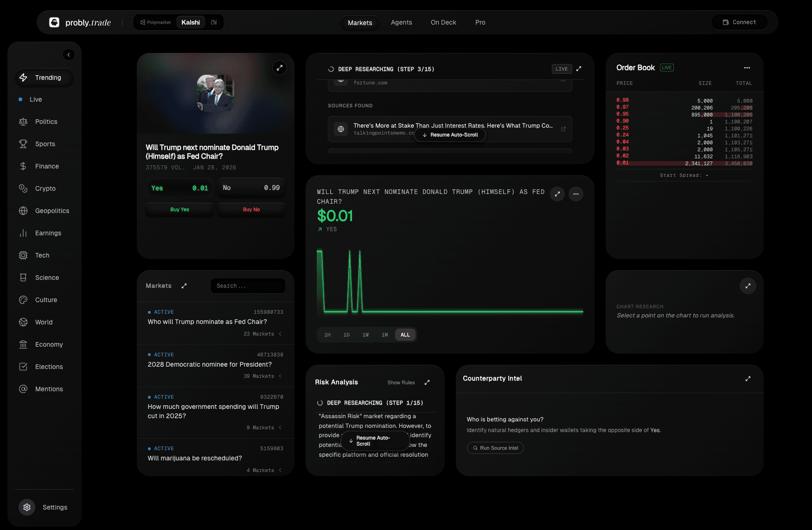Image resolution: width=812 pixels, height=530 pixels.
Task: Open external link for talkingpointsmemo source
Action: (563, 129)
